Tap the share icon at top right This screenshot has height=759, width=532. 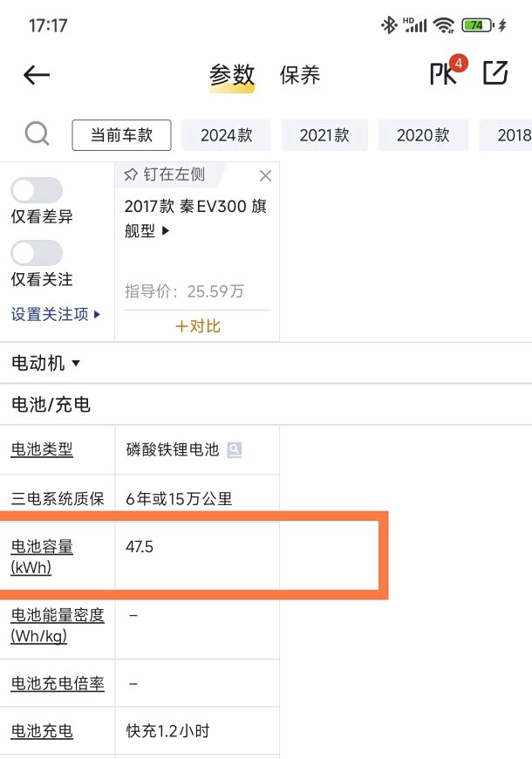pyautogui.click(x=494, y=73)
